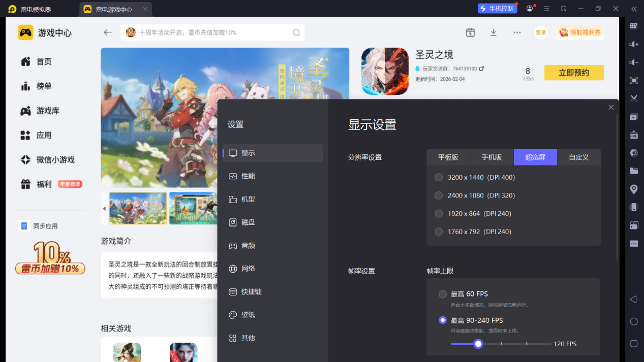Click the 立即预约 reservation button
The width and height of the screenshot is (644, 362).
click(573, 72)
